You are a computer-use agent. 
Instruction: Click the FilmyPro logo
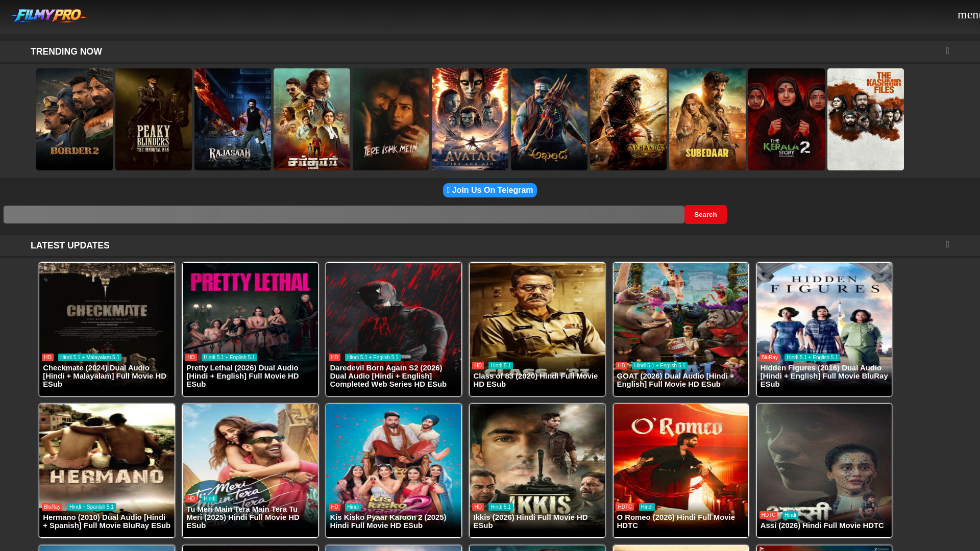48,16
